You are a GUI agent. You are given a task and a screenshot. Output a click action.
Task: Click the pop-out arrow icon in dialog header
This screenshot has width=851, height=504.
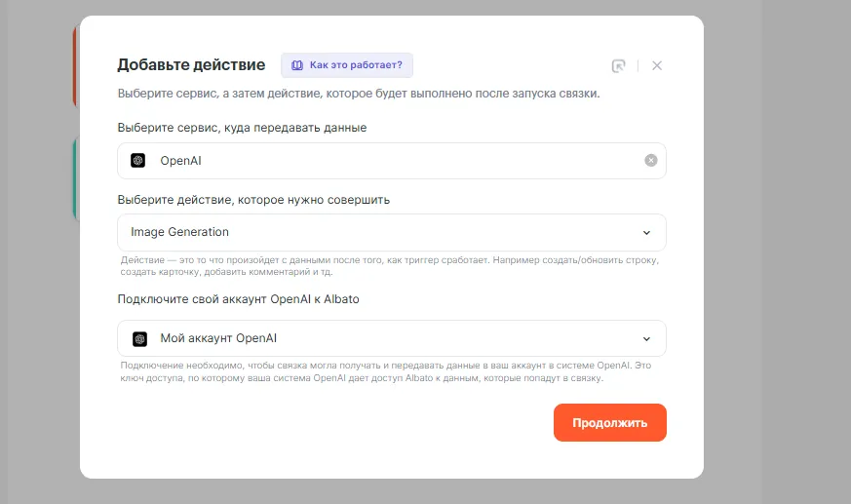pos(618,65)
